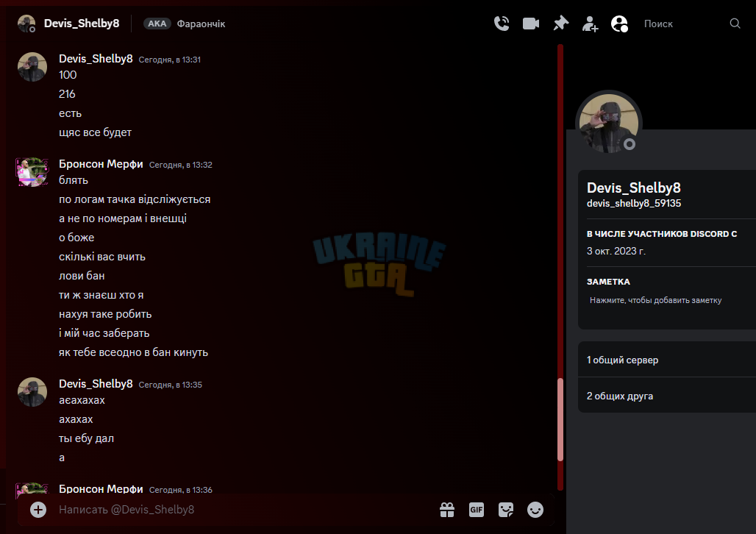Open Бронсон Мерфи avatar at 13:32 message
The width and height of the screenshot is (756, 534).
coord(32,171)
